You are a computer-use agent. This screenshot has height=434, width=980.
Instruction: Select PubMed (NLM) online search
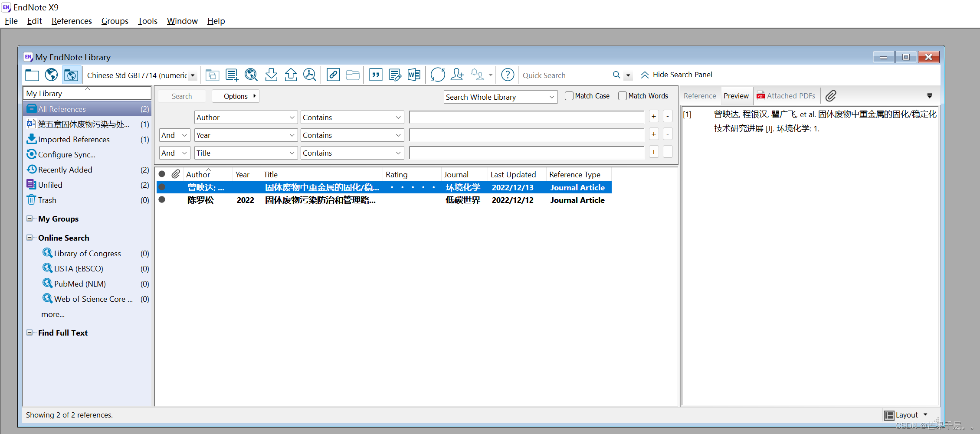click(x=87, y=284)
